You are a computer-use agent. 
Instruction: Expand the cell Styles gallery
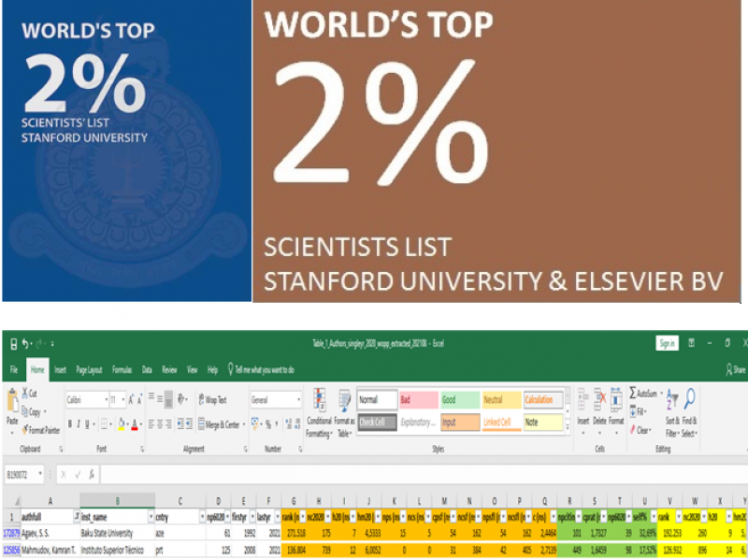(x=568, y=428)
